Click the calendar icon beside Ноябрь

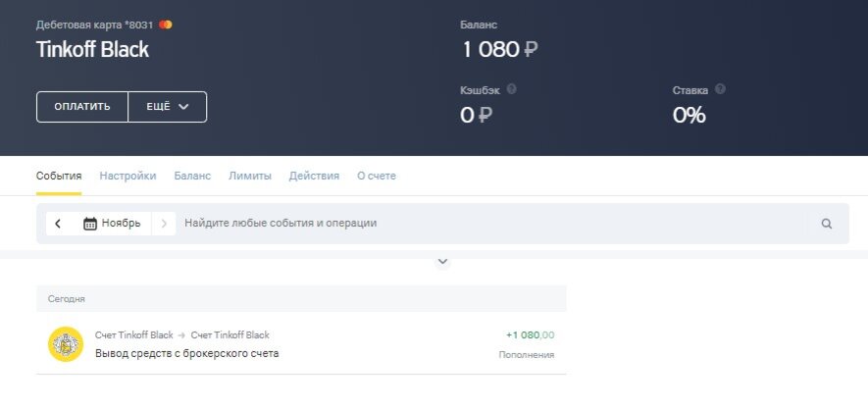click(89, 224)
